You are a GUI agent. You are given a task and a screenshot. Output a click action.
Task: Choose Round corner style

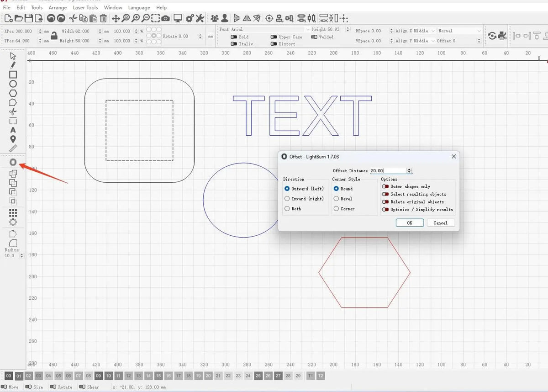click(x=343, y=189)
